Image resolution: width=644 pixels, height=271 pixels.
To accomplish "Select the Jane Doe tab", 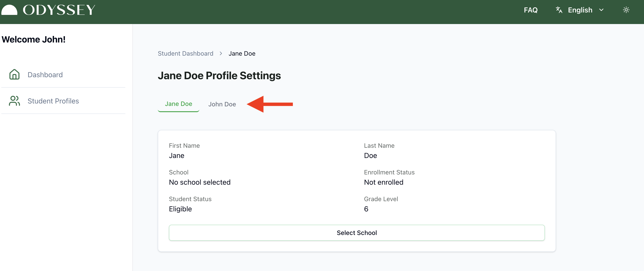I will (x=178, y=104).
